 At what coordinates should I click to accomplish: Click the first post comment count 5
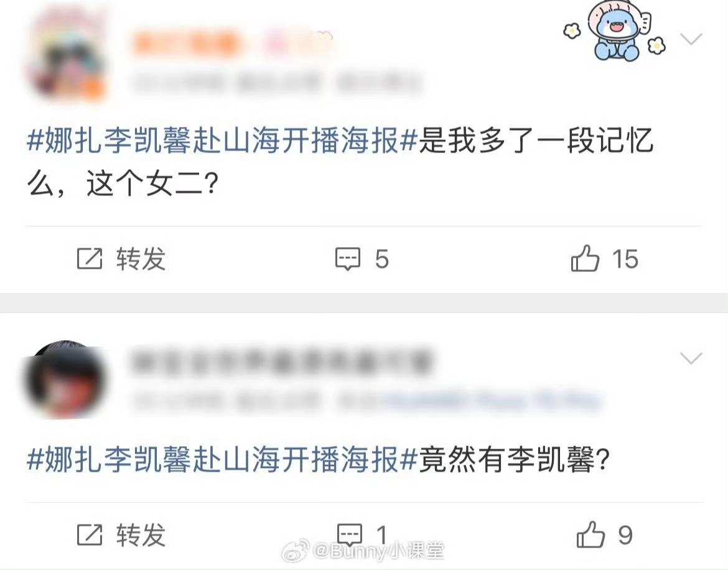point(381,259)
